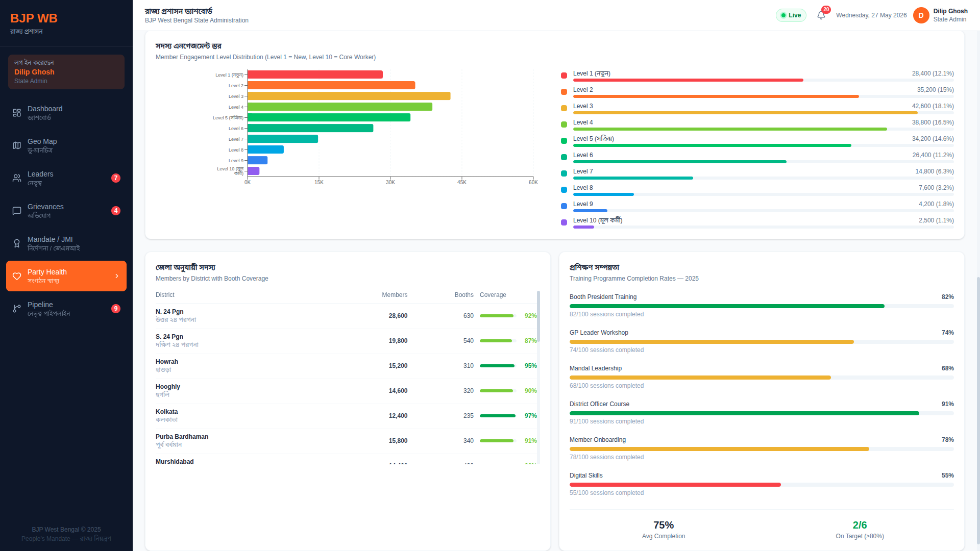Click the district table scrollbar
Image resolution: width=980 pixels, height=551 pixels.
(538, 316)
